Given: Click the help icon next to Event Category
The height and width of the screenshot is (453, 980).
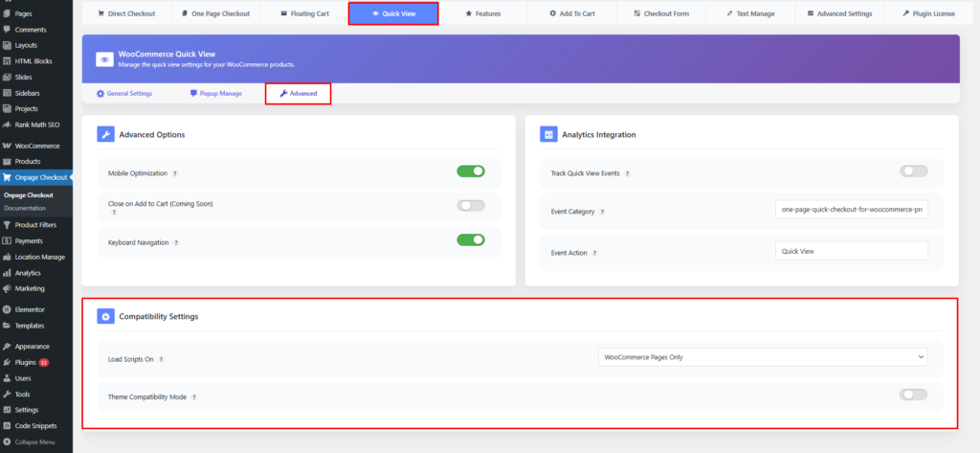Looking at the screenshot, I should (603, 212).
